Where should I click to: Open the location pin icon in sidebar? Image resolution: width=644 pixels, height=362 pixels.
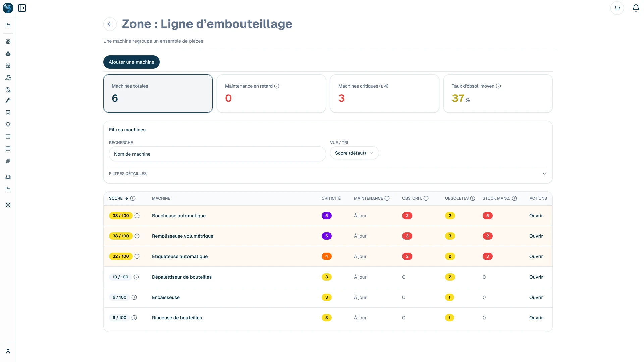tap(8, 90)
